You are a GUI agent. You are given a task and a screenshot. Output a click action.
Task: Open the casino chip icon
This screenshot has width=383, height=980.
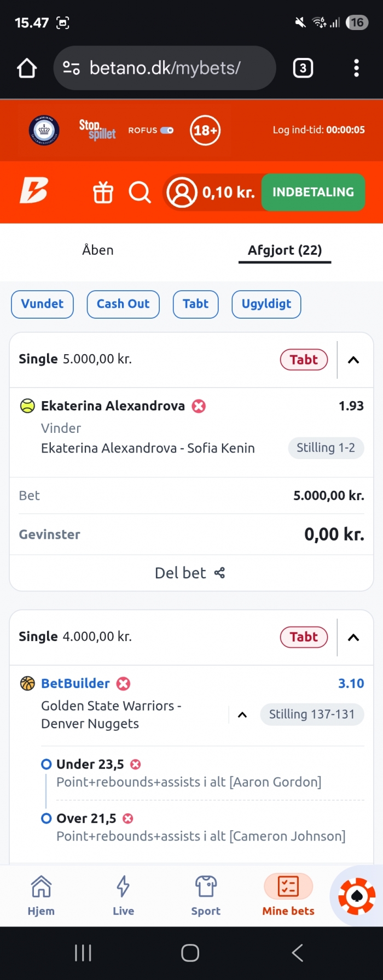(x=357, y=896)
